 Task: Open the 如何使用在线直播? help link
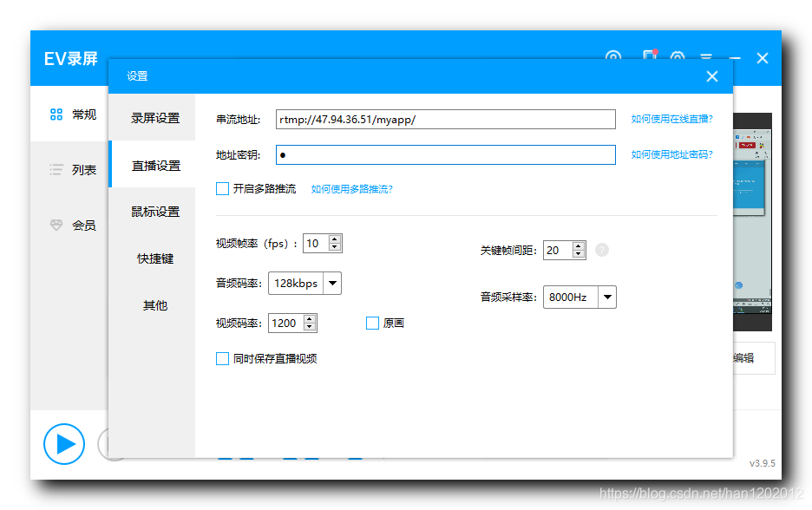pos(671,119)
